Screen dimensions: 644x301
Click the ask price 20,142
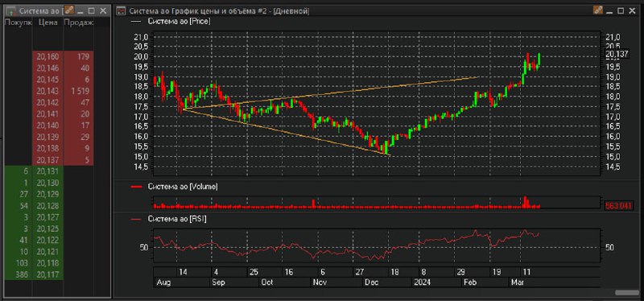(47, 103)
